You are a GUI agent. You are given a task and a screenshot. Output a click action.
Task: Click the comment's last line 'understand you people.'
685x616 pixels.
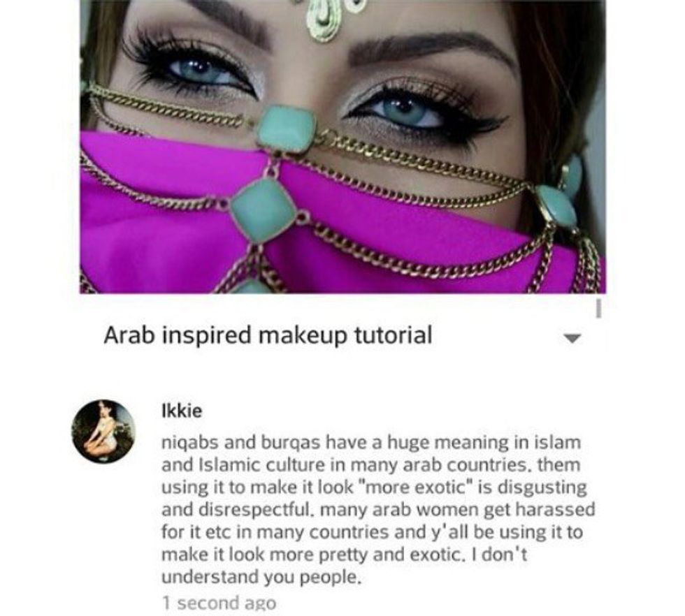[x=261, y=577]
